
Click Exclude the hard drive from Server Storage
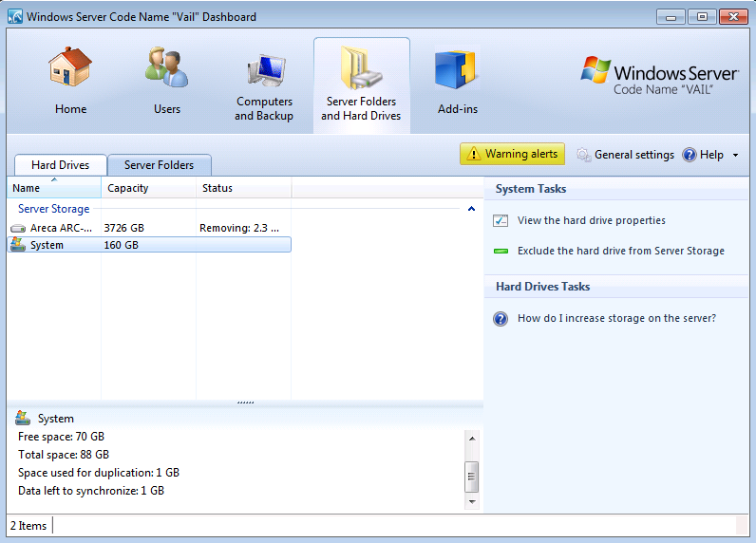621,251
